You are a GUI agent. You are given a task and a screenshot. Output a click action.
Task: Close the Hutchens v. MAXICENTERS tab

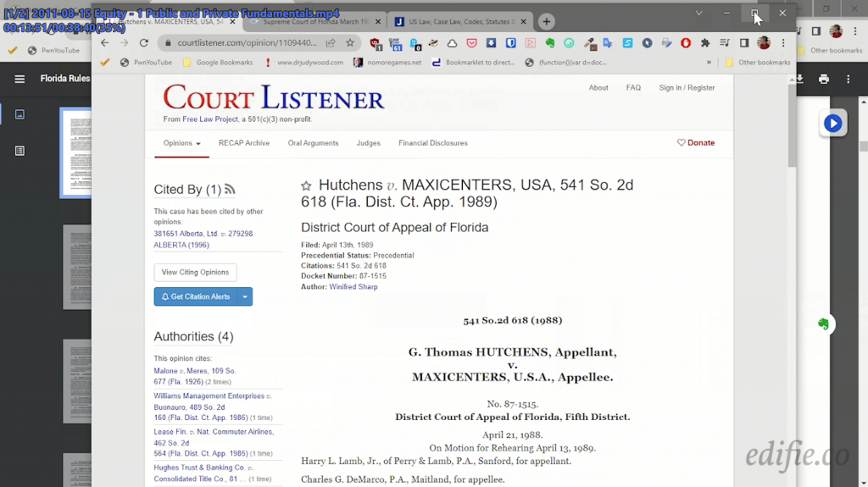pos(232,22)
